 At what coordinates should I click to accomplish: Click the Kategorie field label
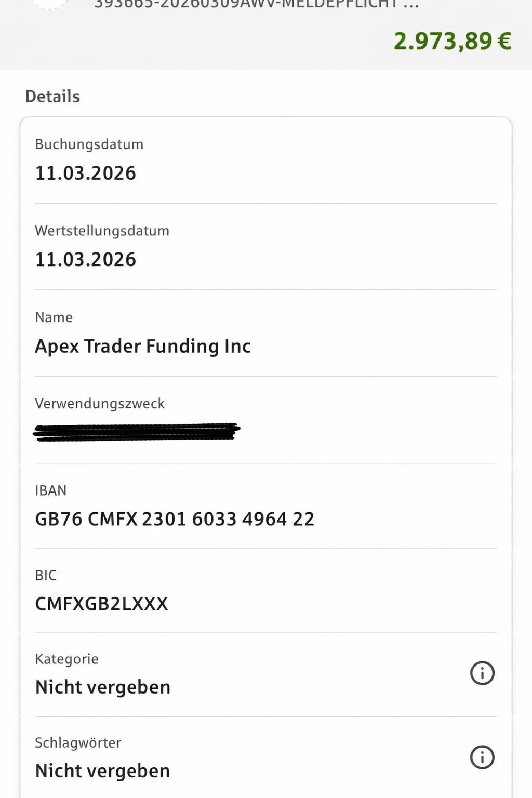point(66,659)
